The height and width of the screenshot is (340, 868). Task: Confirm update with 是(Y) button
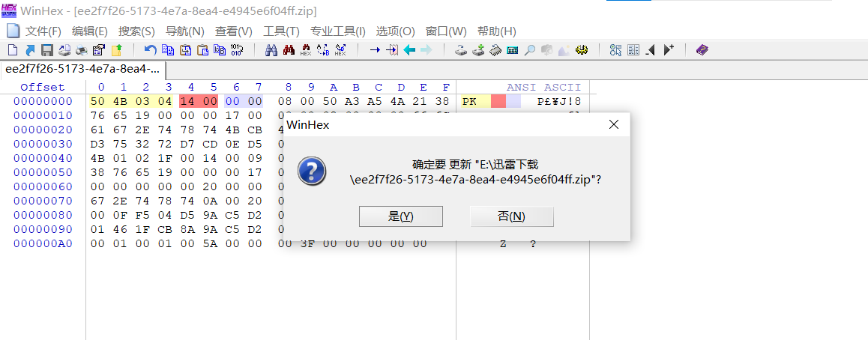pos(401,216)
